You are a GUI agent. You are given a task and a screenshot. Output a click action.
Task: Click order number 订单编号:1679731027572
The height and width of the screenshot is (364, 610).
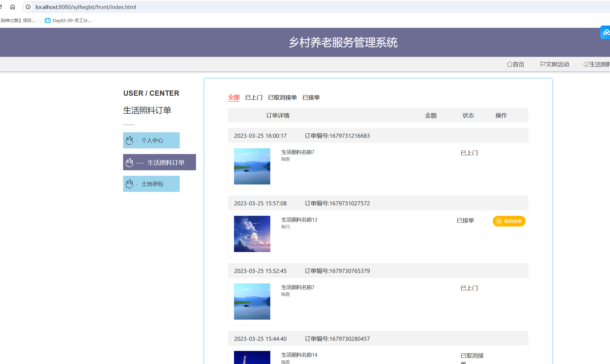pyautogui.click(x=337, y=203)
